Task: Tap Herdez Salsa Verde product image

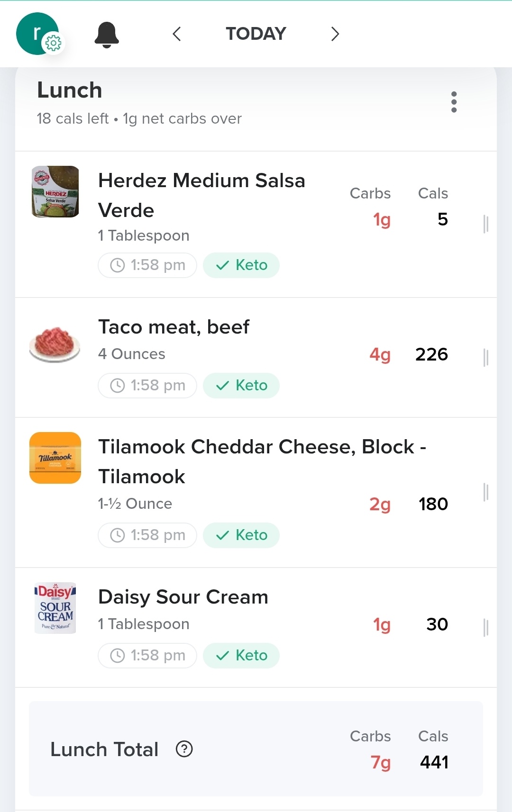Action: click(x=55, y=191)
